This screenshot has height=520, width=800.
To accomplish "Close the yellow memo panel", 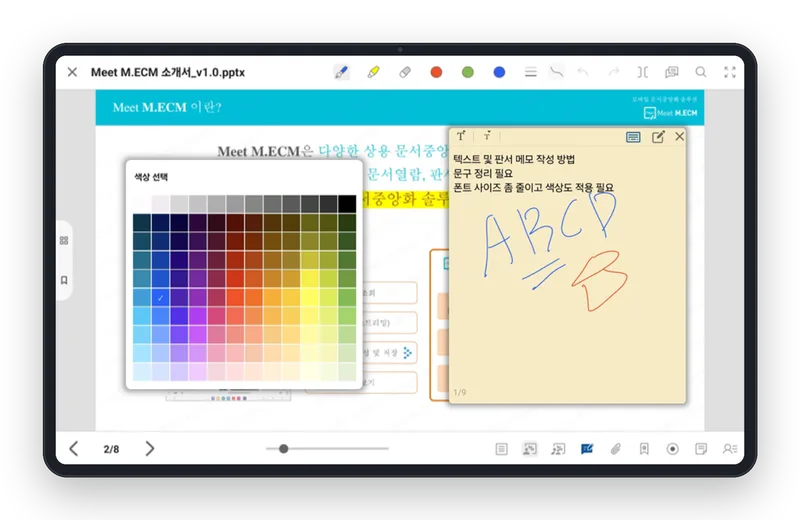I will click(x=680, y=136).
